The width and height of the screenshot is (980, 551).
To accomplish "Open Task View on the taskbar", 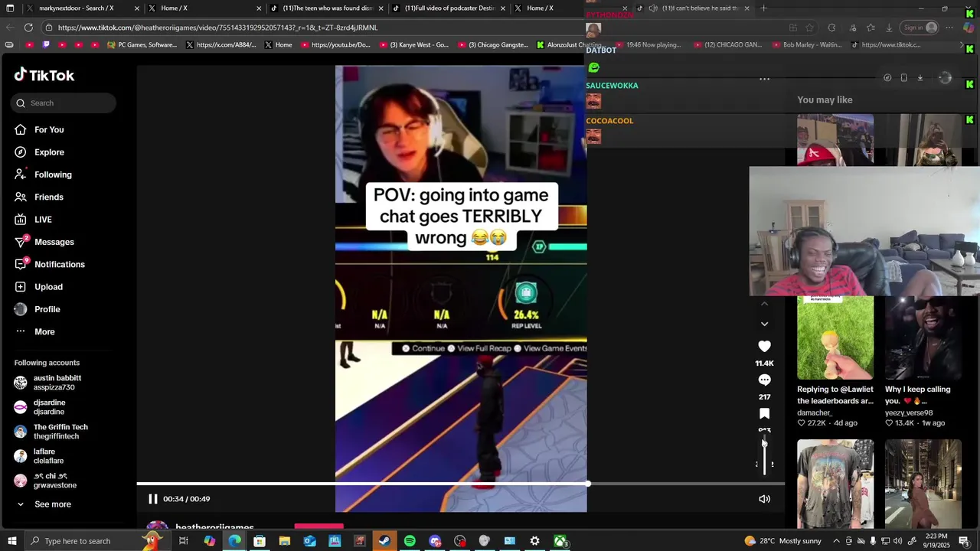I will pos(184,541).
